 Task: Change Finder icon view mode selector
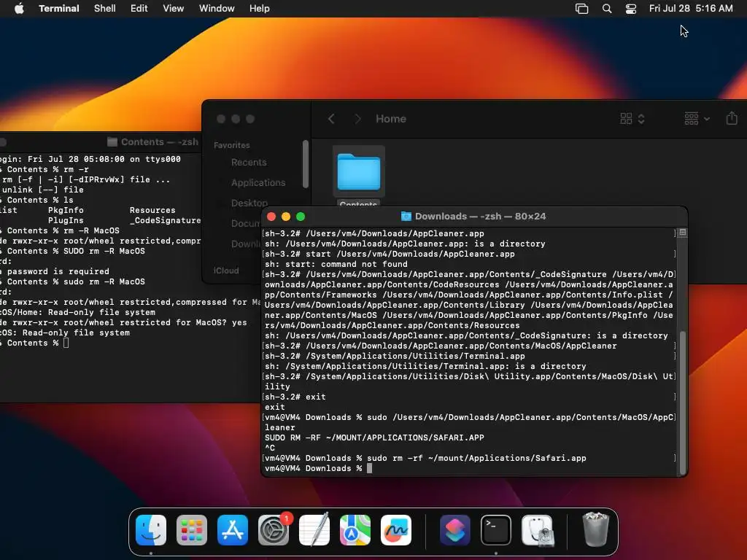(632, 119)
